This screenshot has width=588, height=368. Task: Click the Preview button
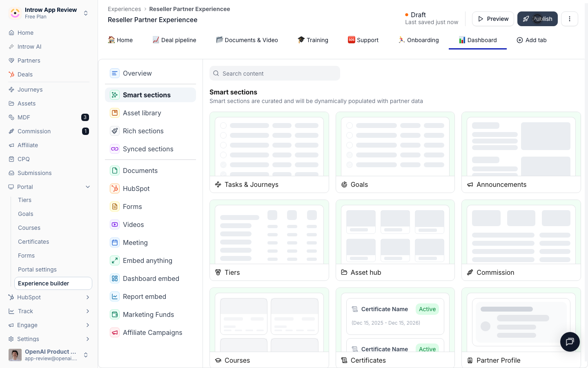pyautogui.click(x=493, y=19)
